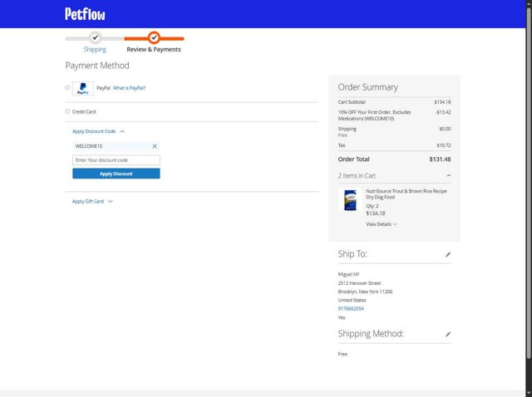
Task: Click the Order Summary heading
Action: pos(367,87)
